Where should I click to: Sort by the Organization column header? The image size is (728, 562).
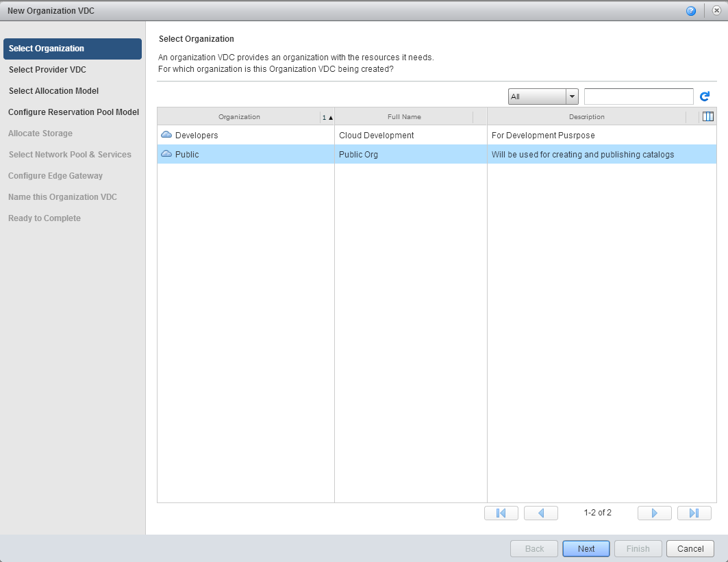pos(239,117)
